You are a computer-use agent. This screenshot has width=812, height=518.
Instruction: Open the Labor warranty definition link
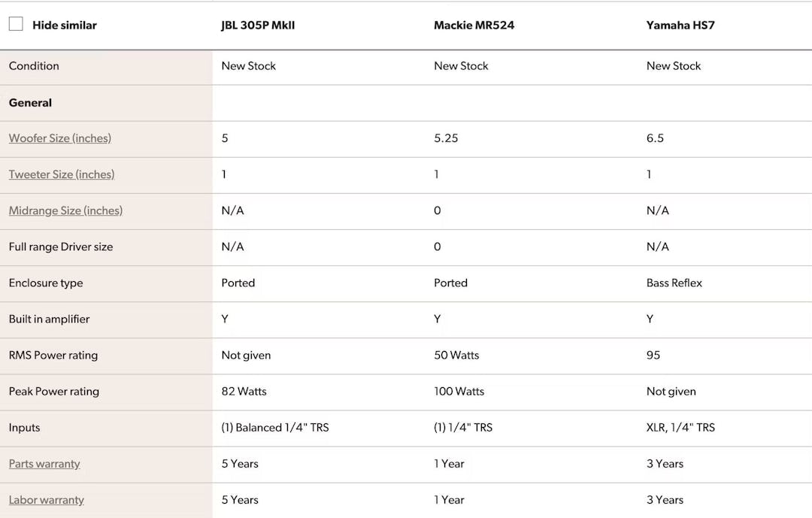(46, 500)
